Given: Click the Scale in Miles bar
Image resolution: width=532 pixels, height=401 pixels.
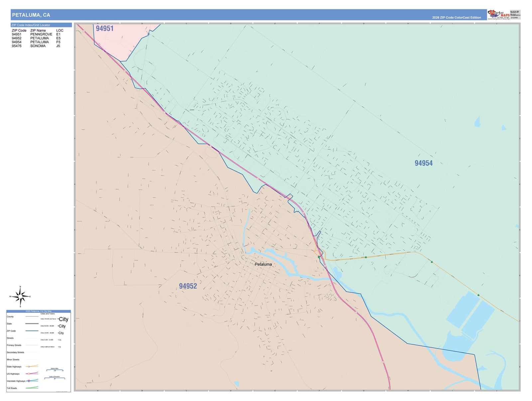Looking at the screenshot, I should click(55, 370).
